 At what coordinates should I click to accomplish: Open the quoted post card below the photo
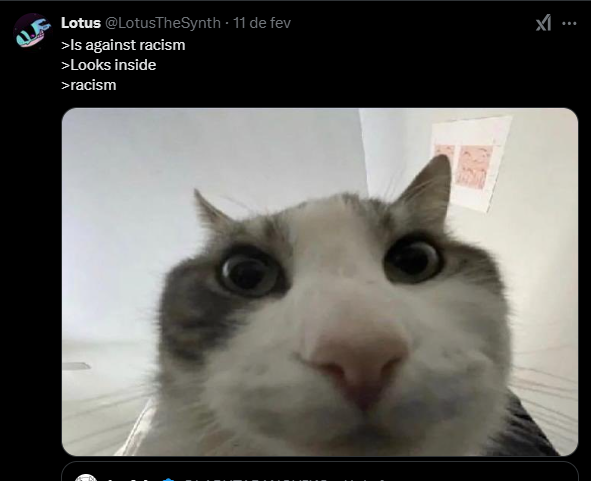[320, 471]
